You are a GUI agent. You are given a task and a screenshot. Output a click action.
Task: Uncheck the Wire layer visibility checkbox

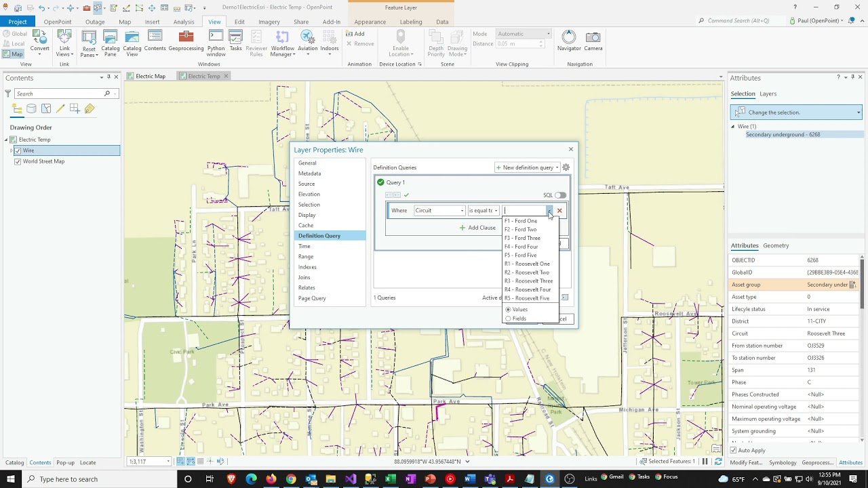(18, 150)
